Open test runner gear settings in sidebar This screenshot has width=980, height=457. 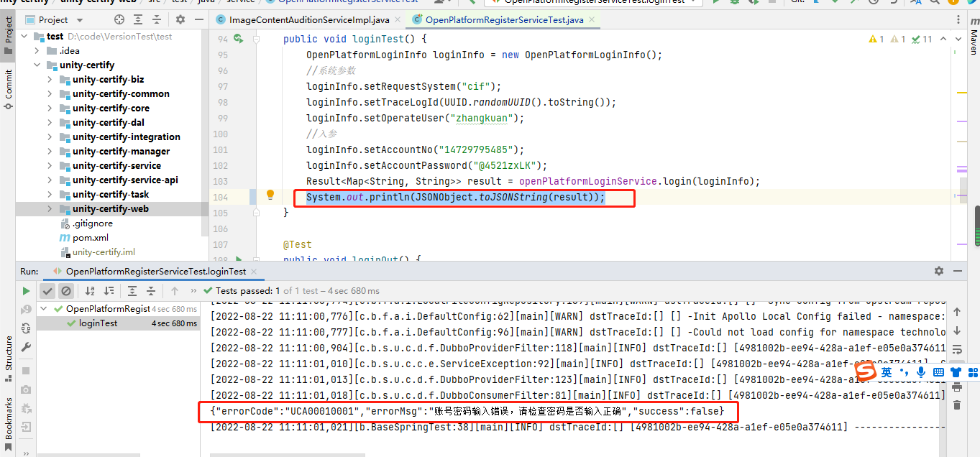[x=26, y=408]
